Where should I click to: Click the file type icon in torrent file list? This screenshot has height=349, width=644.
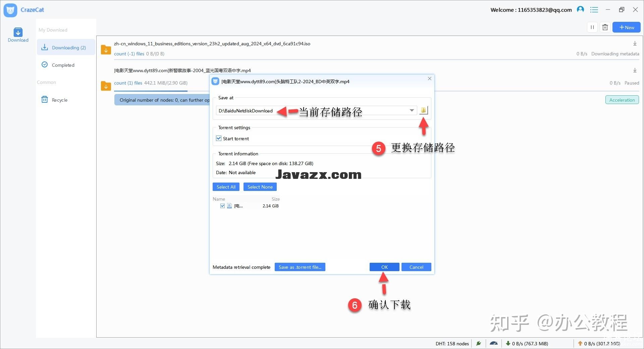point(229,206)
